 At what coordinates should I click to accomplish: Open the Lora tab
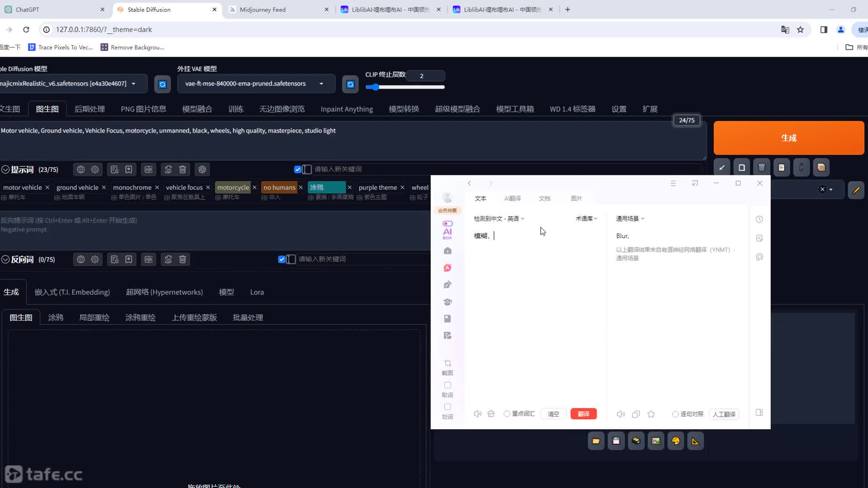pyautogui.click(x=257, y=292)
